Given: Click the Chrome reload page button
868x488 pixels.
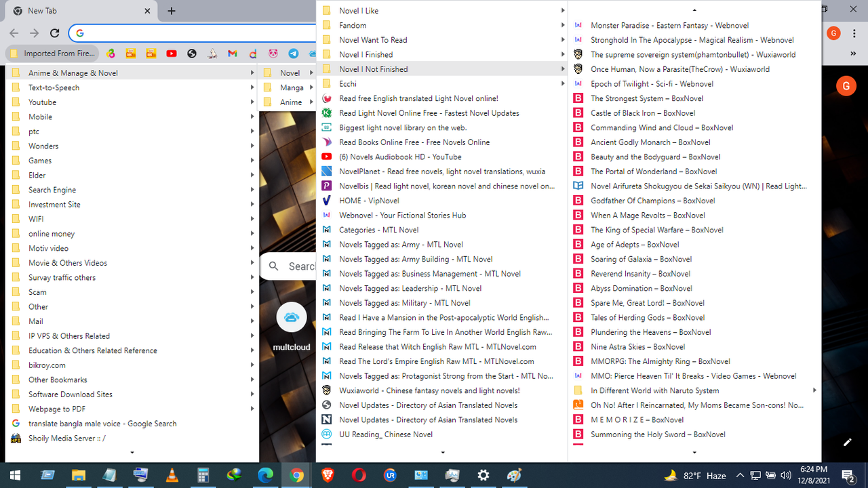Looking at the screenshot, I should coord(55,33).
